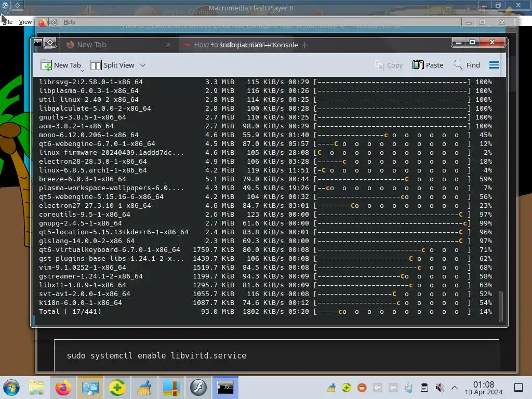Click the green plus icon in the system tray
532x399 pixels.
[347, 388]
